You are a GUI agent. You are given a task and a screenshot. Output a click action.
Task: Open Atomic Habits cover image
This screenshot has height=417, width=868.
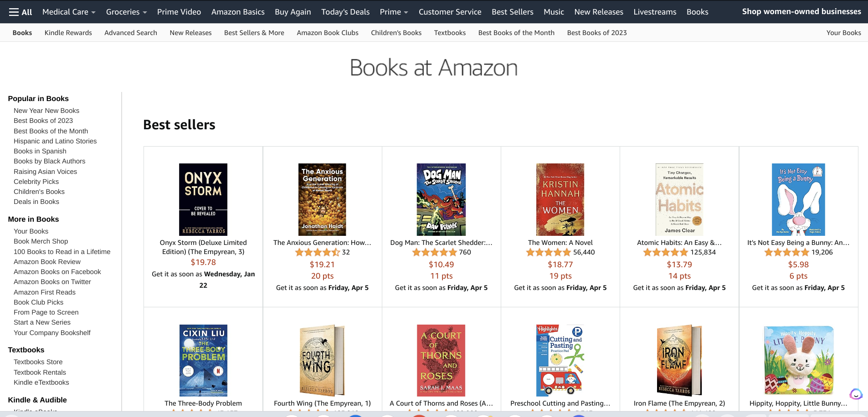(x=679, y=199)
